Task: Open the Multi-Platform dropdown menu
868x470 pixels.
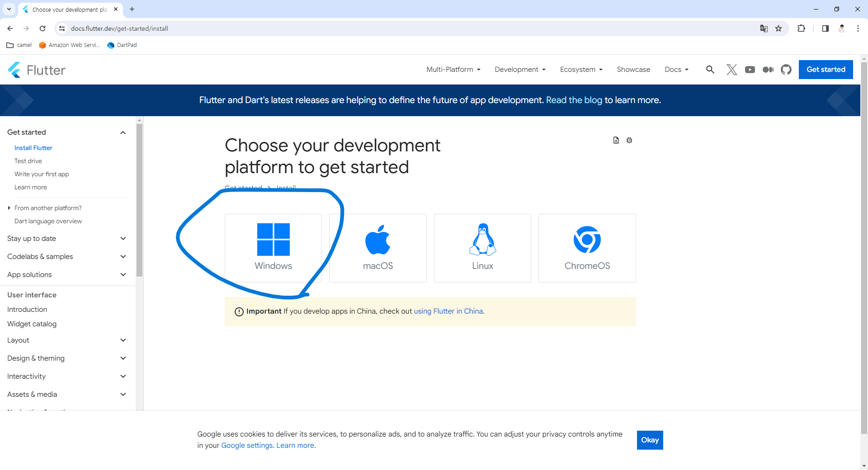Action: (x=453, y=70)
